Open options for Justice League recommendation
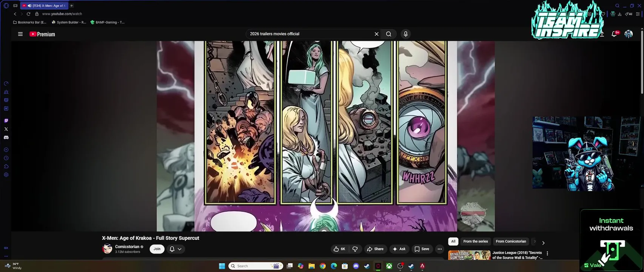The width and height of the screenshot is (644, 272). tap(547, 253)
